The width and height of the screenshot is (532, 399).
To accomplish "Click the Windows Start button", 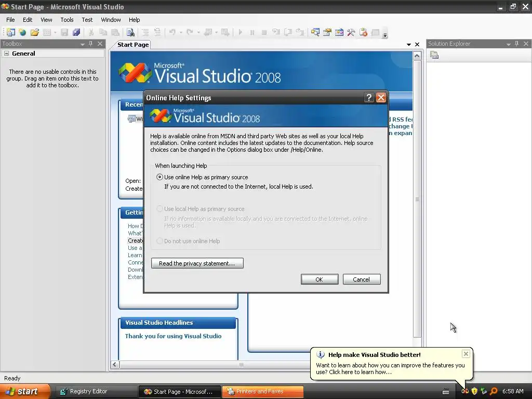I will point(25,391).
